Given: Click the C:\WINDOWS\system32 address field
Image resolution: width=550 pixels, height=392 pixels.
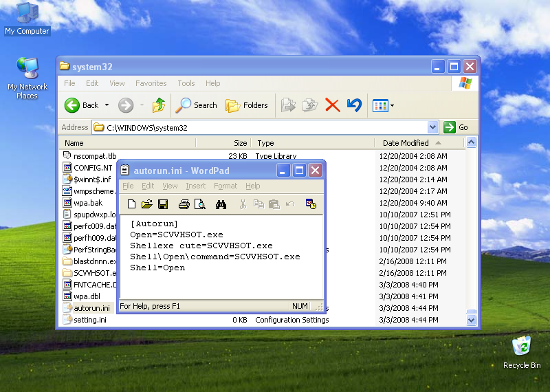Looking at the screenshot, I should tap(260, 127).
